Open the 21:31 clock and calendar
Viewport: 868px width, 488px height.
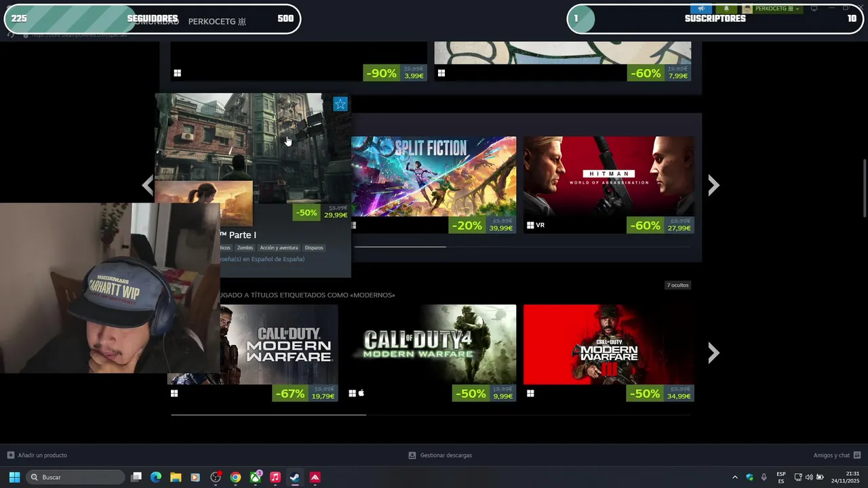[x=846, y=477]
